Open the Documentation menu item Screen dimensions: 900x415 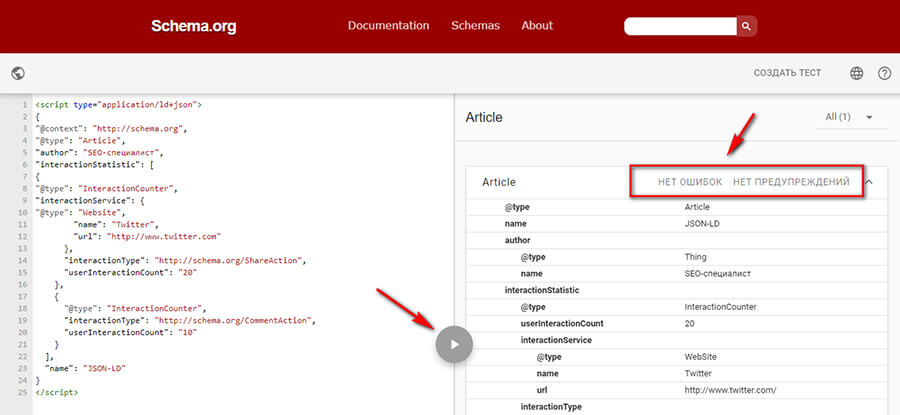pyautogui.click(x=388, y=26)
